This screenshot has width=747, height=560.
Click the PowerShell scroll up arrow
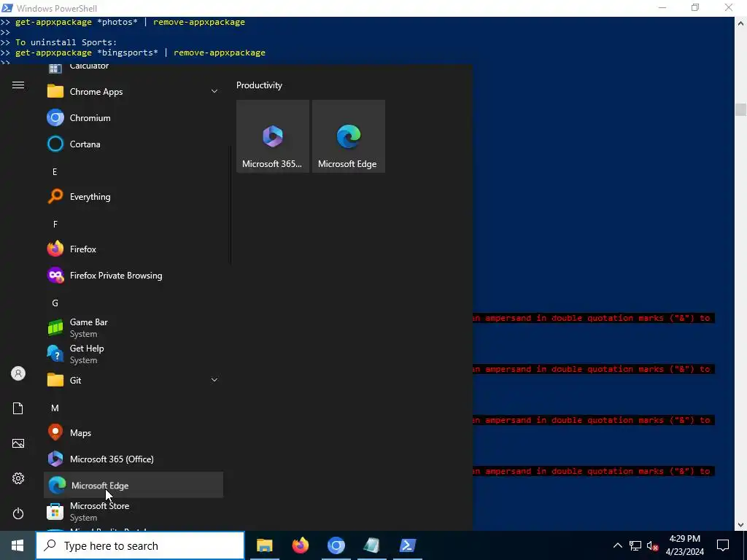click(x=740, y=23)
